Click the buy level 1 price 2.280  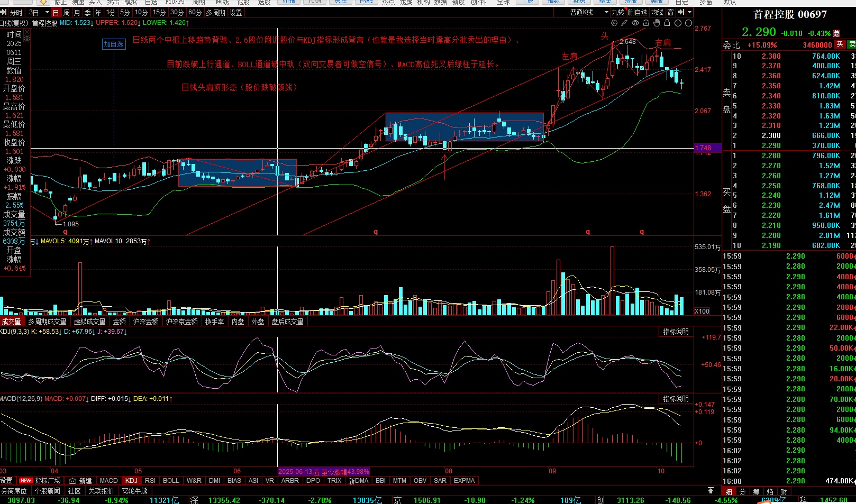[771, 155]
